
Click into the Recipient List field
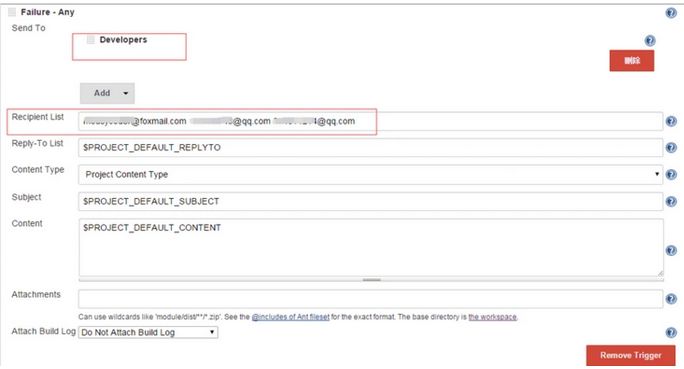tap(370, 121)
